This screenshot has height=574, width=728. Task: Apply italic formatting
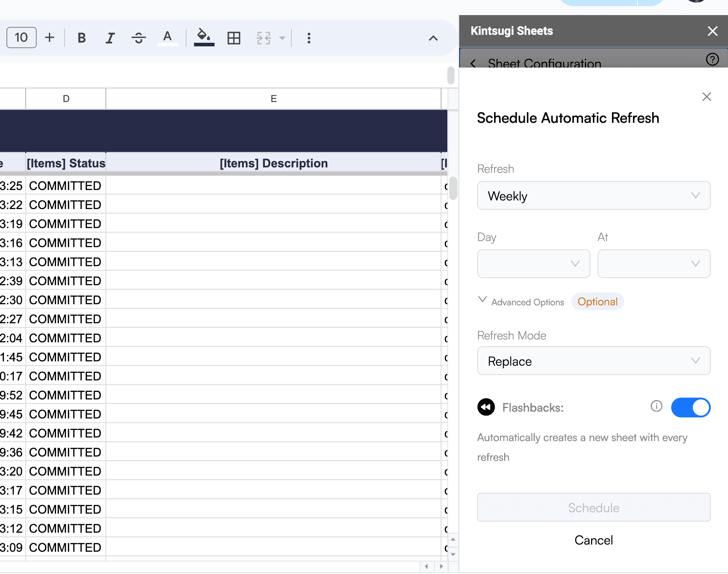(110, 38)
